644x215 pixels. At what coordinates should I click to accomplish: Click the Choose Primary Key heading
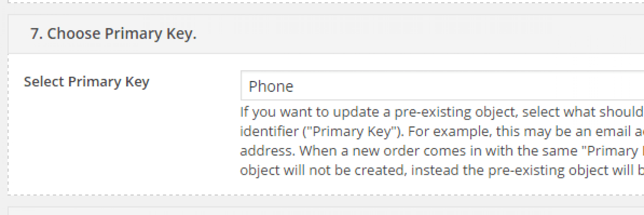[114, 33]
